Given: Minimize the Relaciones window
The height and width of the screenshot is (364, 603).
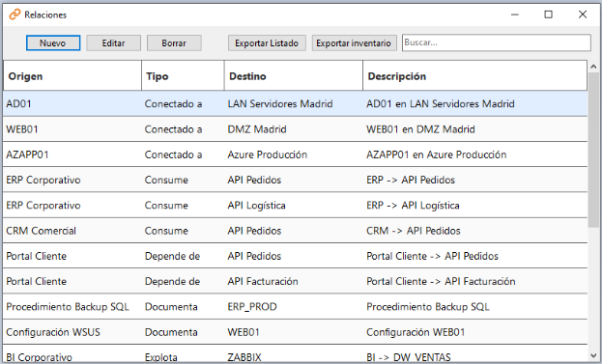Looking at the screenshot, I should coord(515,14).
